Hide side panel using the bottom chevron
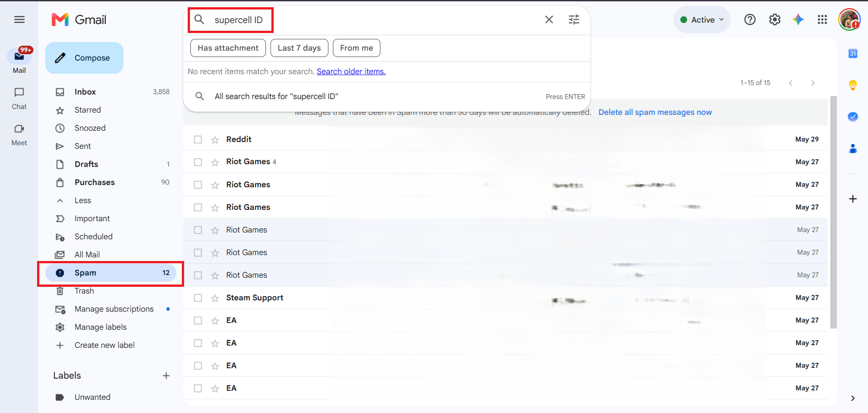The image size is (868, 413). point(853,399)
